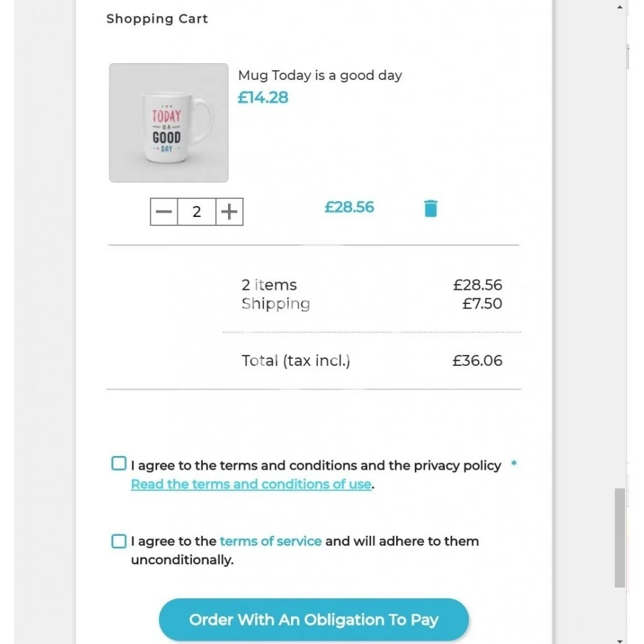
Task: Click the scrollbar down arrow
Action: click(620, 640)
